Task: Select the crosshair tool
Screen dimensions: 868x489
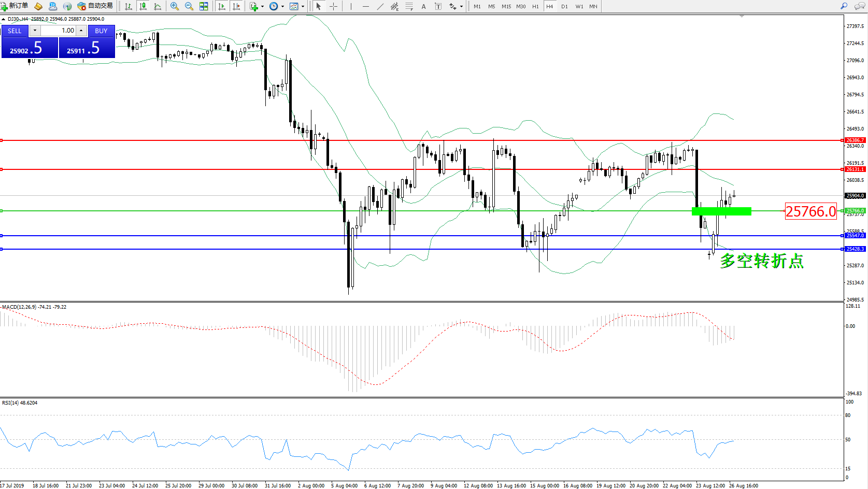Action: (333, 6)
